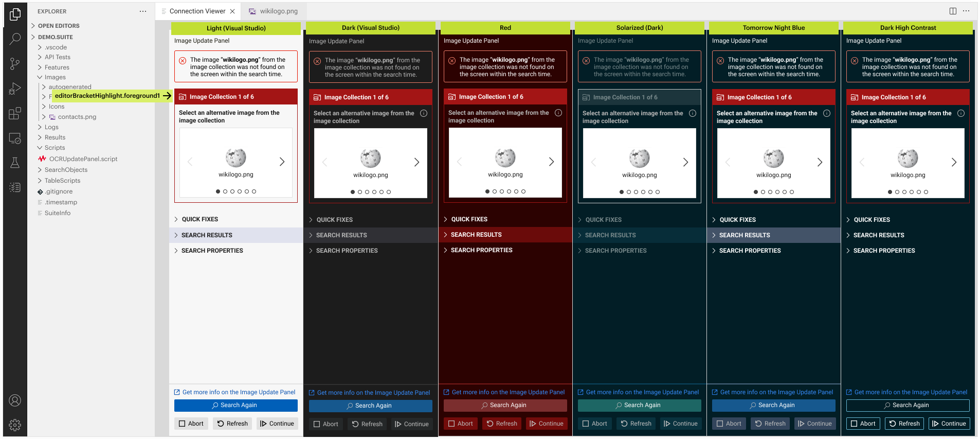Select the fifth carousel dot in the Dark High Contrast panel
980x439 pixels.
click(x=919, y=192)
